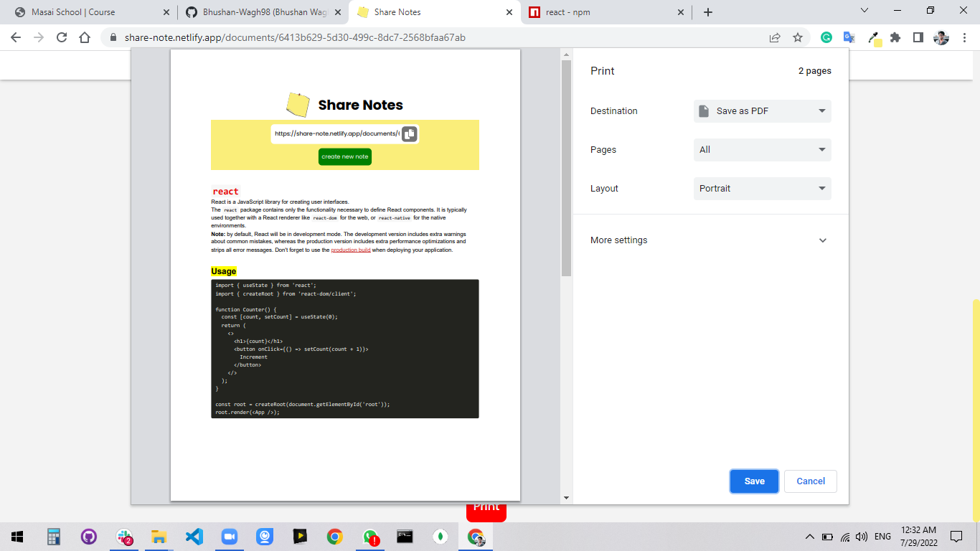The image size is (980, 551).
Task: Open Slack from the taskbar
Action: click(124, 536)
